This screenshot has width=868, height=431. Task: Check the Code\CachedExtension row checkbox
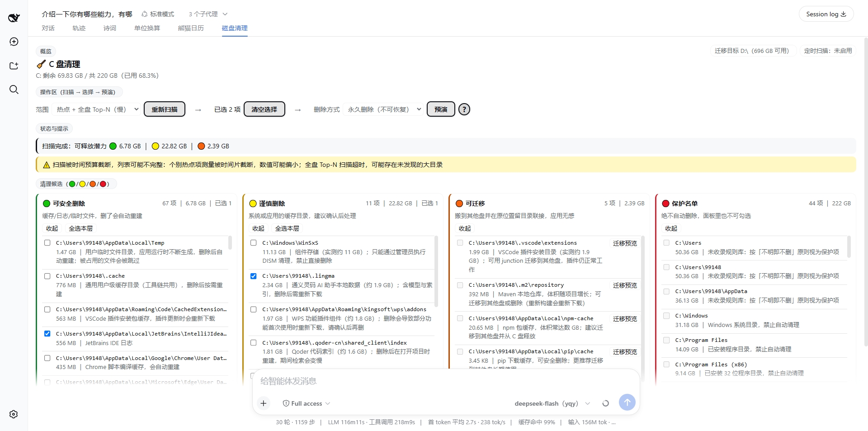[47, 309]
